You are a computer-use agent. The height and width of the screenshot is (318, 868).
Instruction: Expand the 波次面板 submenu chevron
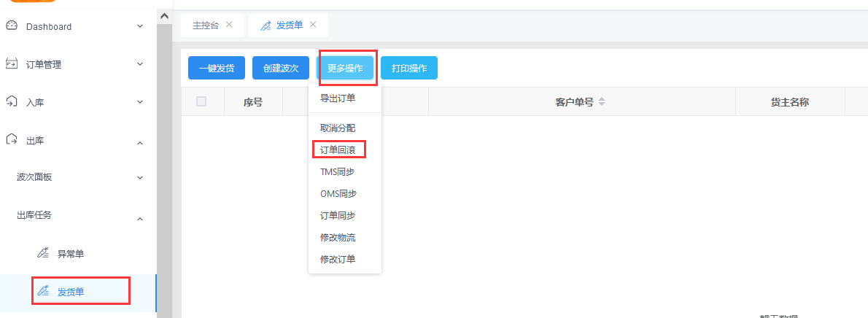(x=140, y=178)
